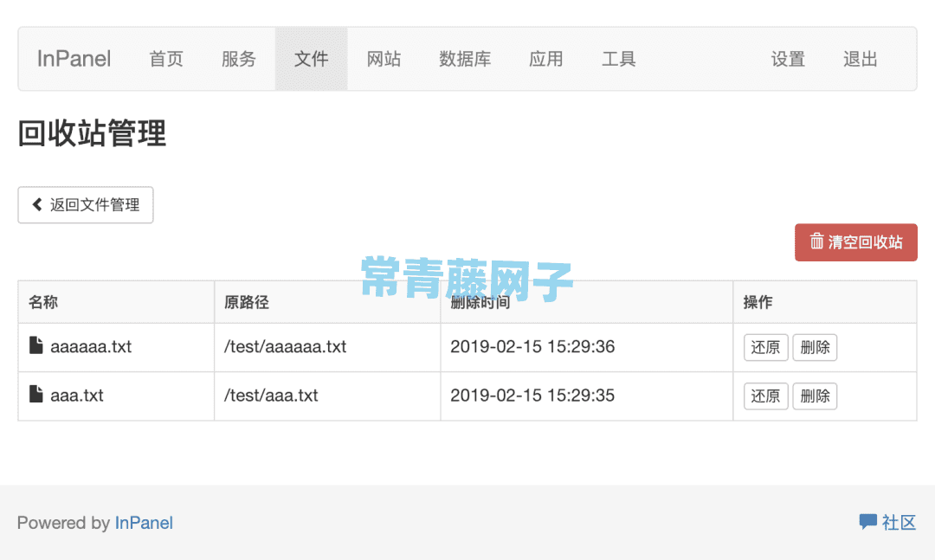Viewport: 935px width, 560px height.
Task: Go to the 数据库 page
Action: (x=466, y=59)
